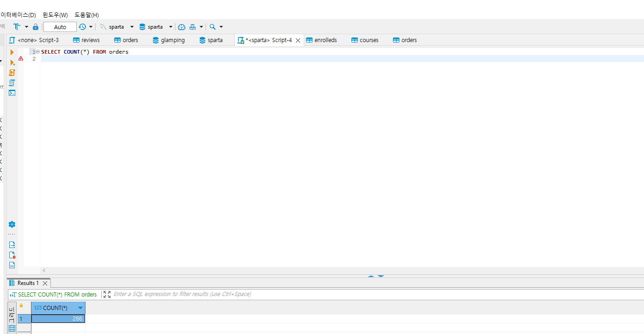Click the schema diagram toolbar icon
644x334 pixels.
(193, 27)
